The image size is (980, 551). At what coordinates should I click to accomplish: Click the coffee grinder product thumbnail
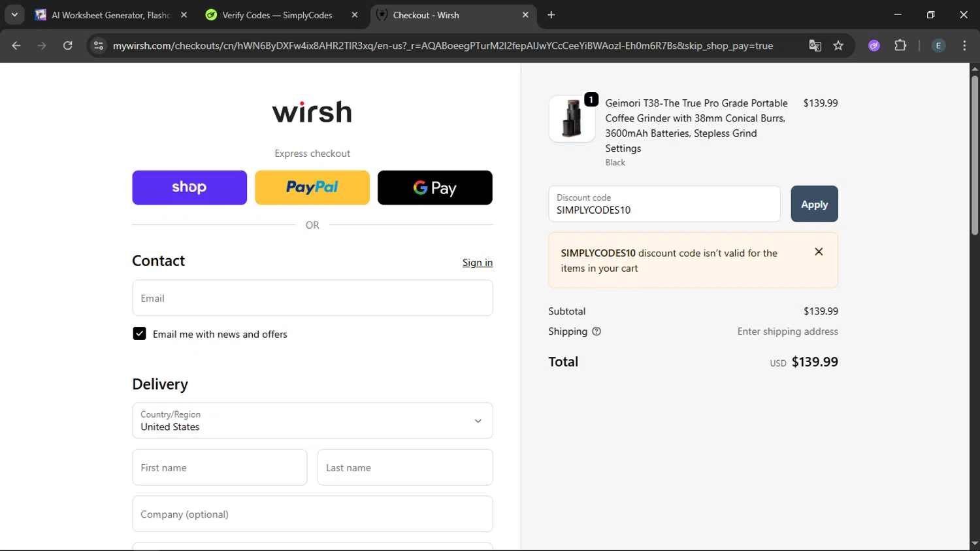pos(572,119)
